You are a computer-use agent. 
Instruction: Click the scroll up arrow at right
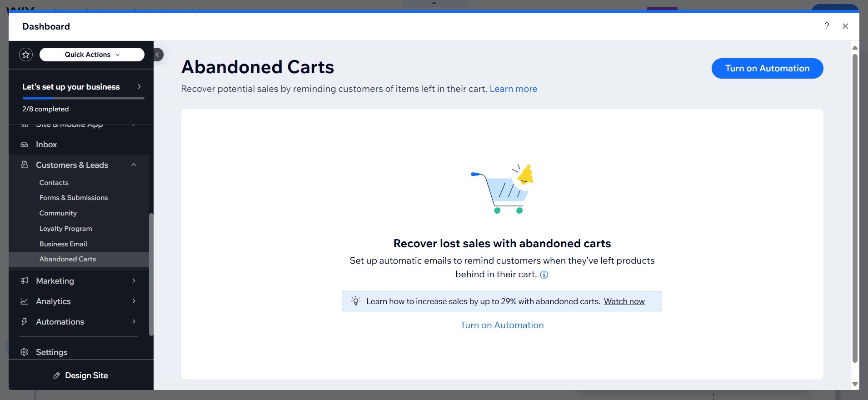tap(855, 48)
